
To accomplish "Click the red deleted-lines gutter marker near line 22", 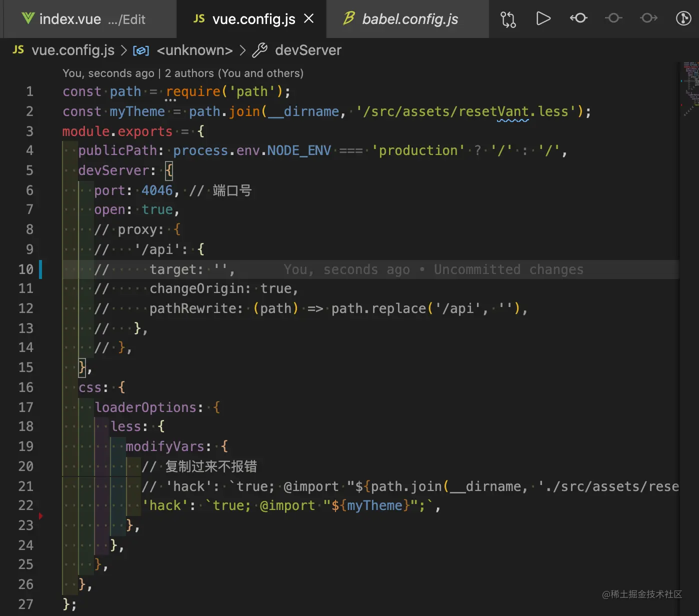I will click(40, 515).
